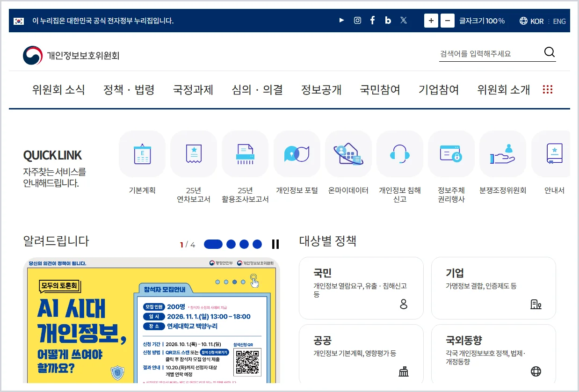579x392 pixels.
Task: Click the 개인정보보호위원회 logo
Action: point(71,56)
